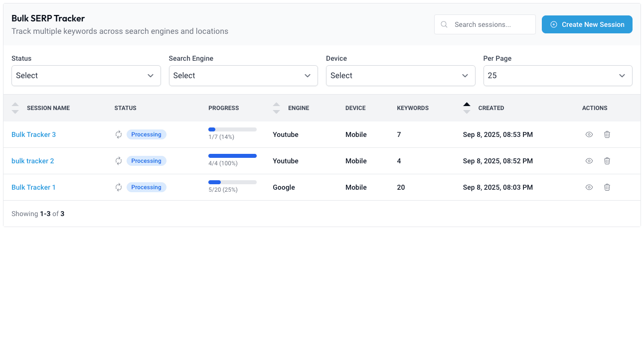
Task: Click the Actions column header
Action: (595, 108)
